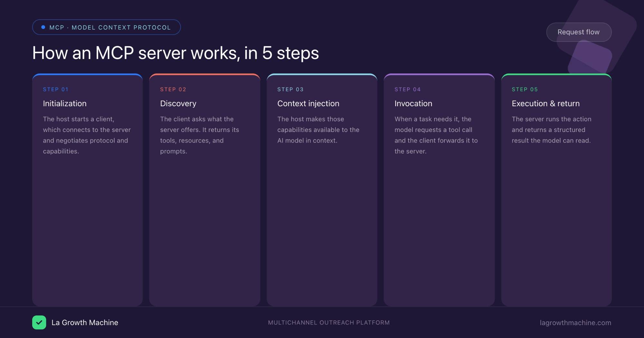Click the description starting When a task needs it
The width and height of the screenshot is (644, 338).
click(436, 135)
